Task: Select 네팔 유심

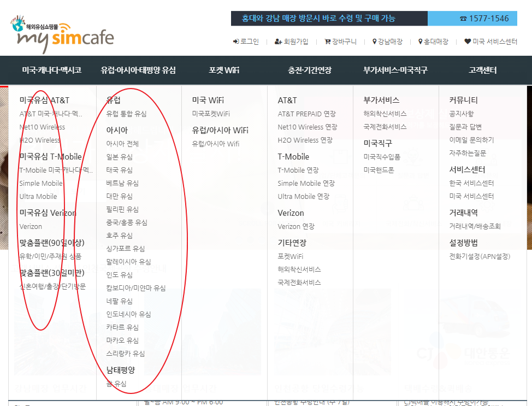Action: 120,301
